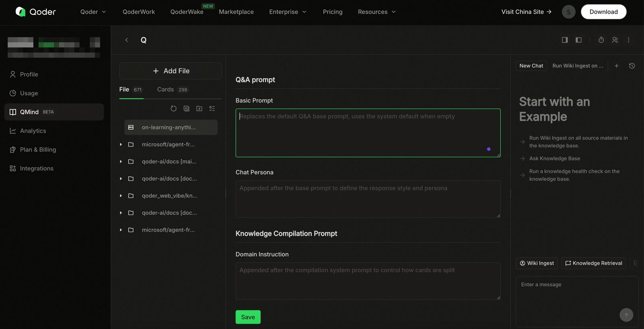
Task: Click into the Enter a message chat box
Action: coord(577,302)
